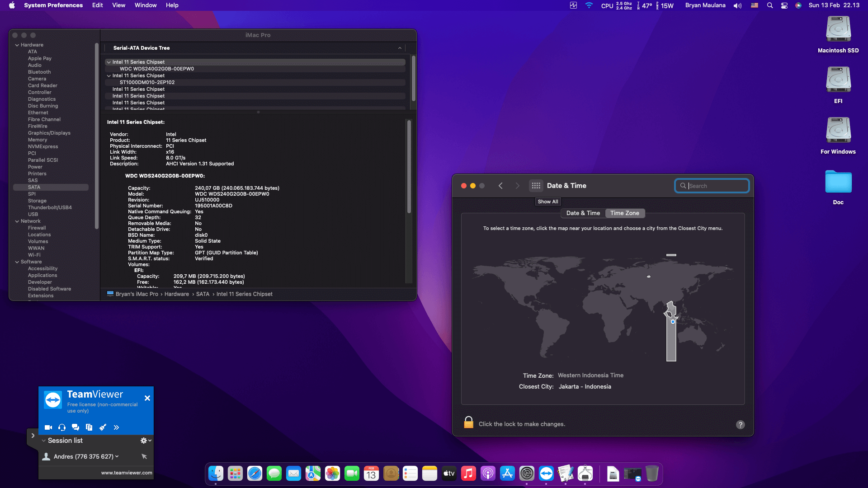The image size is (868, 488).
Task: Open the Andres session dropdown
Action: (x=117, y=456)
